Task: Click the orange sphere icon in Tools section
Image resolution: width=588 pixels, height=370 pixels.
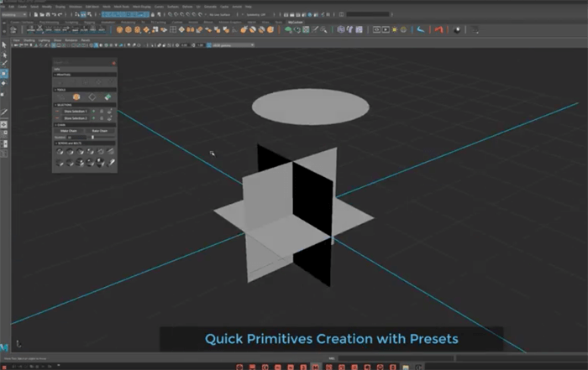Action: (74, 96)
